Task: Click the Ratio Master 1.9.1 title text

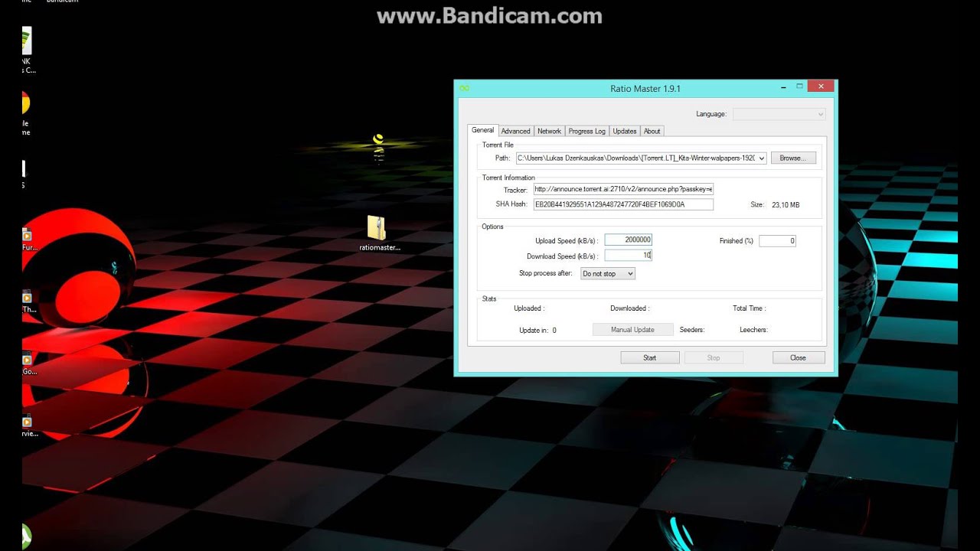Action: tap(645, 89)
